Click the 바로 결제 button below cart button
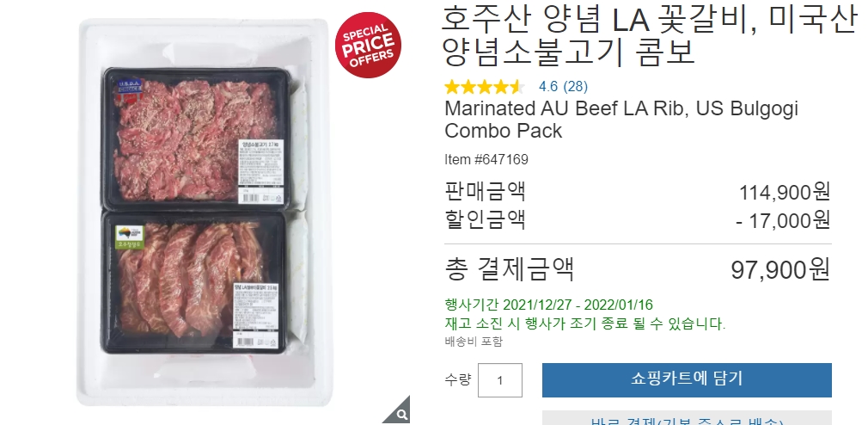Image resolution: width=868 pixels, height=425 pixels. click(x=687, y=418)
